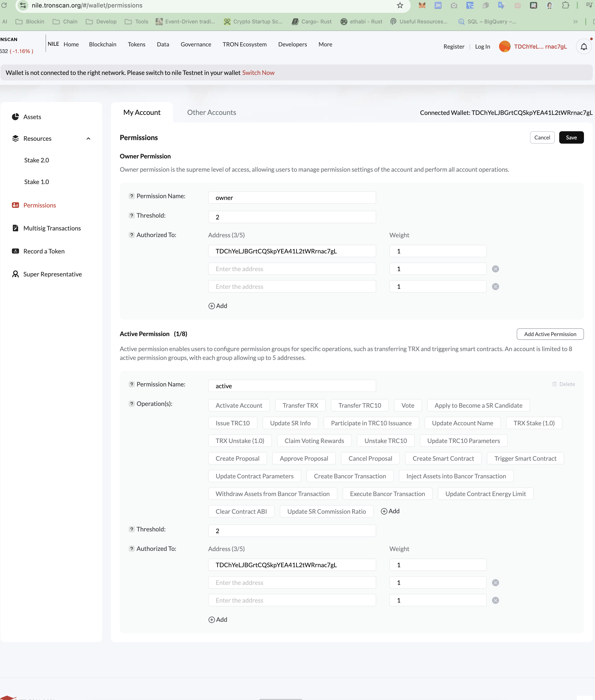Open Multisig Transactions in sidebar
The image size is (595, 700).
click(52, 228)
